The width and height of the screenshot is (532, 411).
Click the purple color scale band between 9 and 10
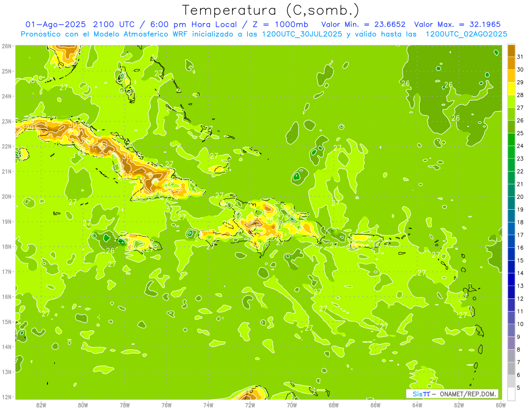tap(511, 330)
